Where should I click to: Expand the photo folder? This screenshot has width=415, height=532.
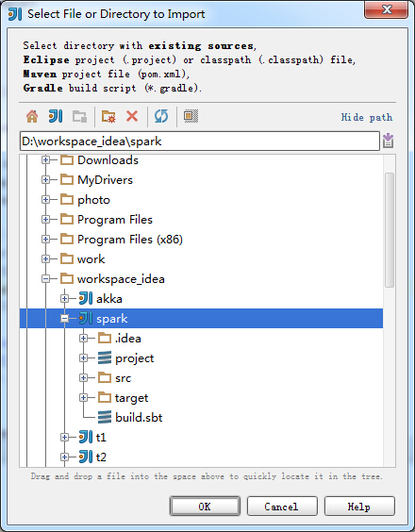click(46, 200)
